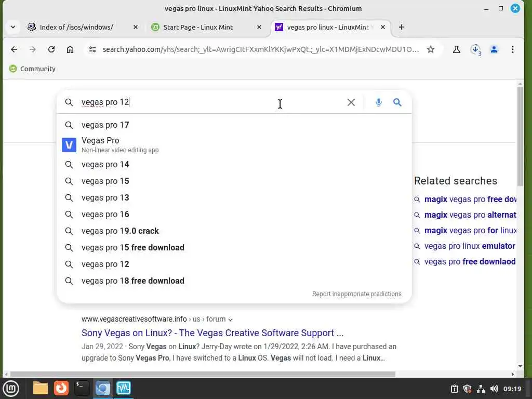532x399 pixels.
Task: Open the terminal from the taskbar
Action: tap(82, 389)
